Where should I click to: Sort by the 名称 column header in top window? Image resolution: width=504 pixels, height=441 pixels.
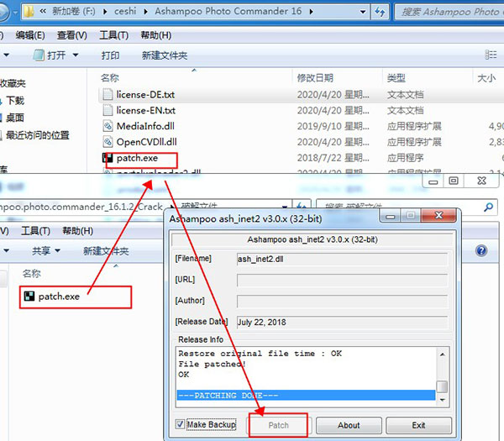pos(109,78)
